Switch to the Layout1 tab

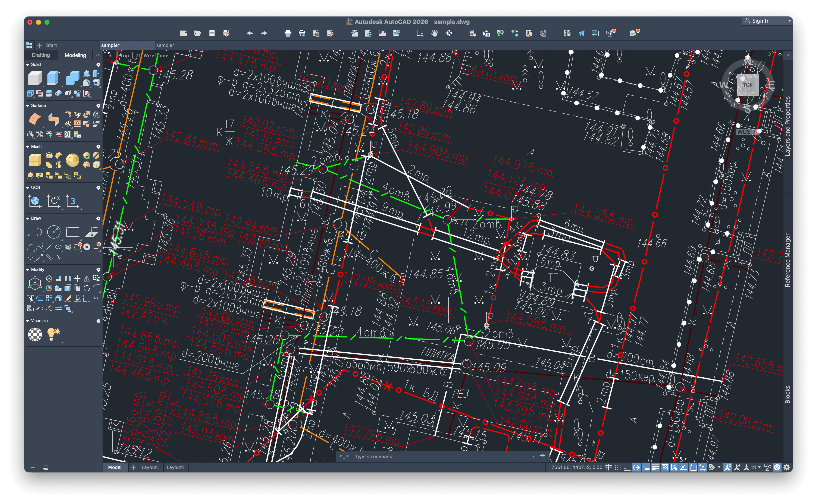click(x=150, y=467)
